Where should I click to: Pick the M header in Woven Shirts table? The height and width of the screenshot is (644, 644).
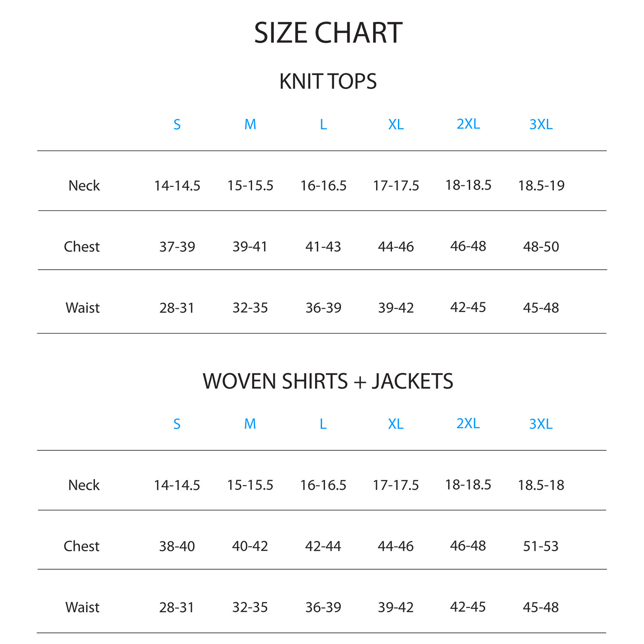tap(250, 424)
